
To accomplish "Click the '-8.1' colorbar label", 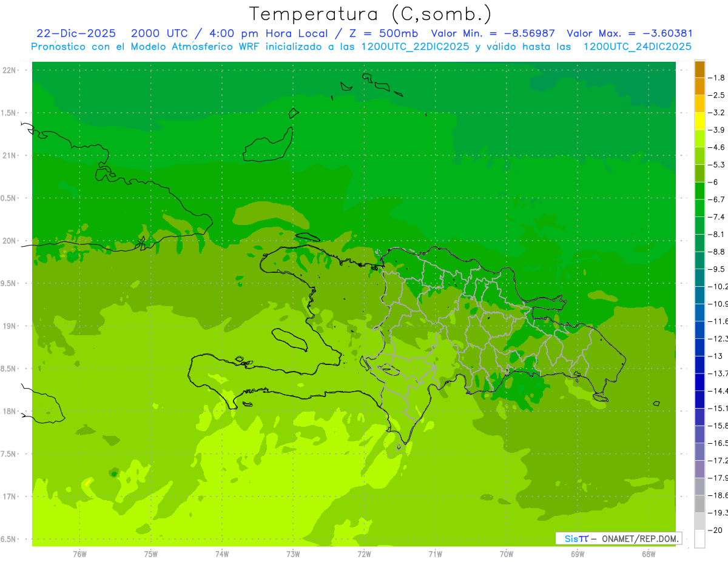I will (716, 234).
